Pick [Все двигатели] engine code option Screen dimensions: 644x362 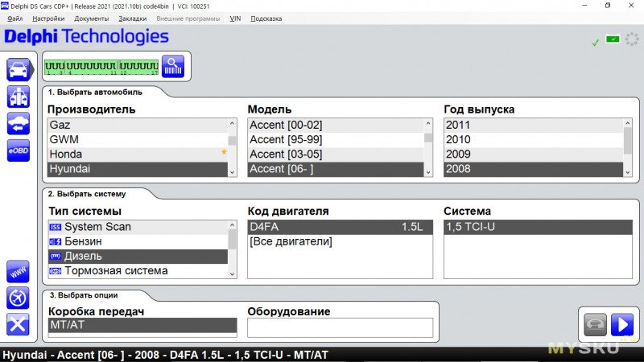point(340,241)
